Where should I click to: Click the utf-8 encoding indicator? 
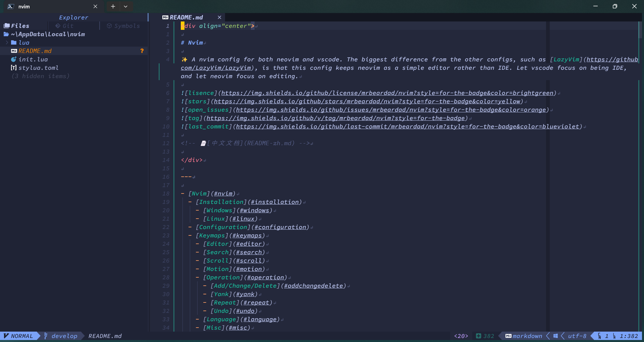[x=577, y=336]
